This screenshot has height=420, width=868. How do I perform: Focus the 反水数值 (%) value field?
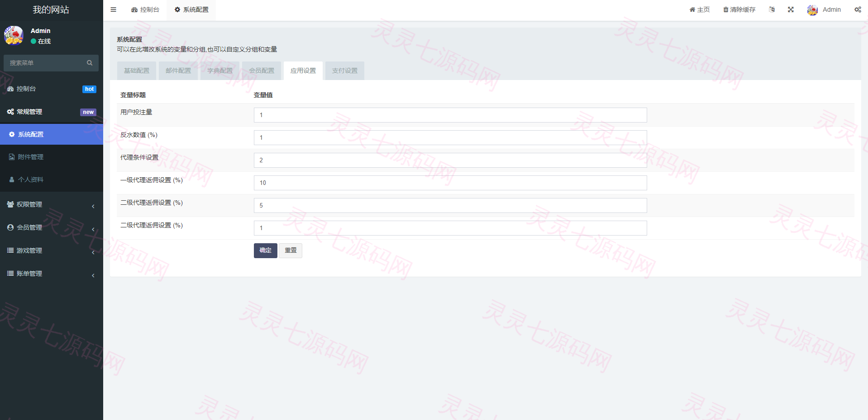(x=450, y=137)
